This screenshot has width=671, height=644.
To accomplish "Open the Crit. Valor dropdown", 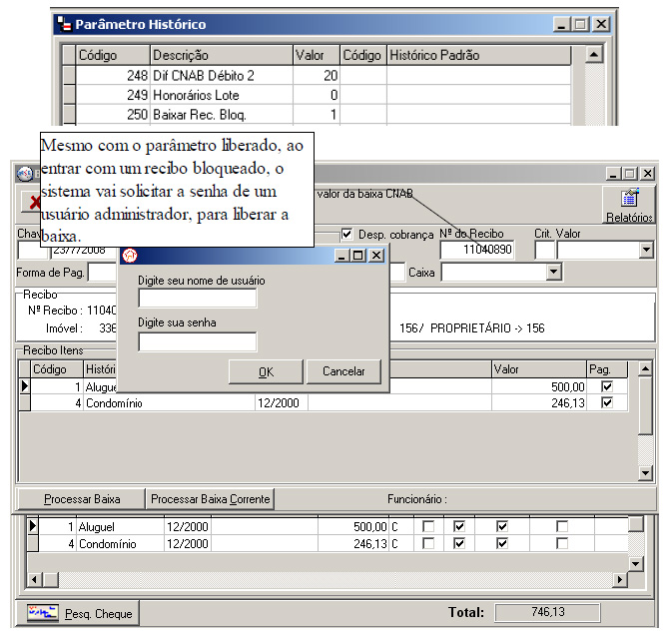I will [645, 251].
